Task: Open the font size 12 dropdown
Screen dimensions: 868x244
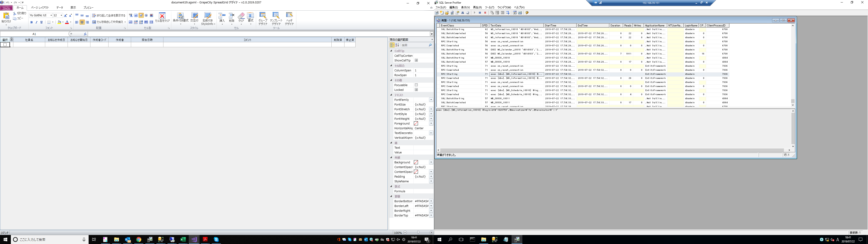Action: (x=61, y=16)
